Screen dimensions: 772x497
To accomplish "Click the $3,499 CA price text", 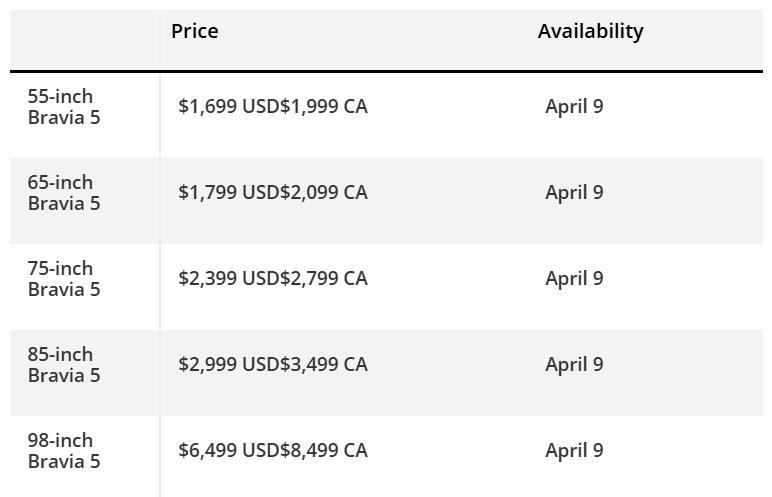I will point(324,364).
